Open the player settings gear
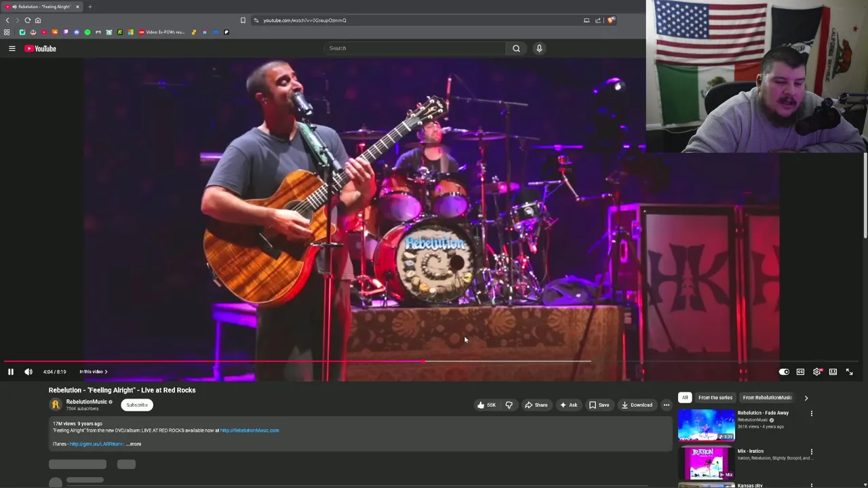Viewport: 868px width, 488px height. pos(817,371)
